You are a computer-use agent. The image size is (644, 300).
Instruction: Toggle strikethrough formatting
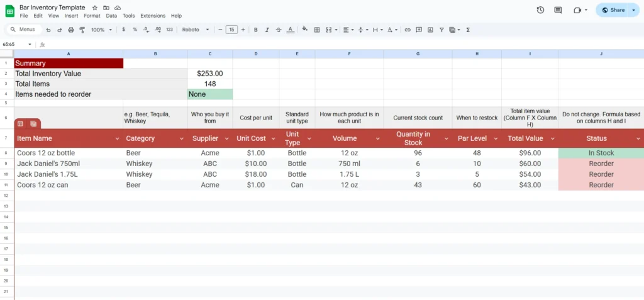pyautogui.click(x=279, y=30)
